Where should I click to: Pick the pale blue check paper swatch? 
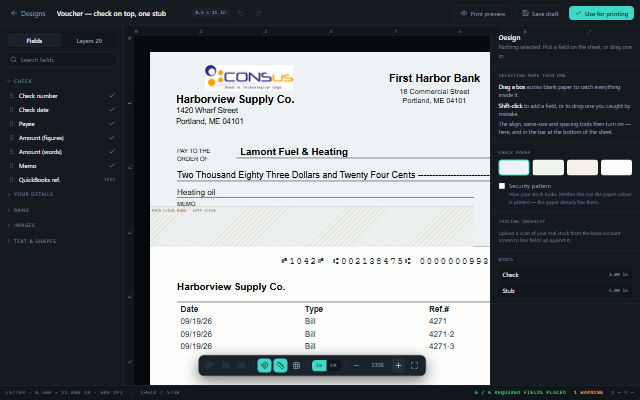[514, 167]
